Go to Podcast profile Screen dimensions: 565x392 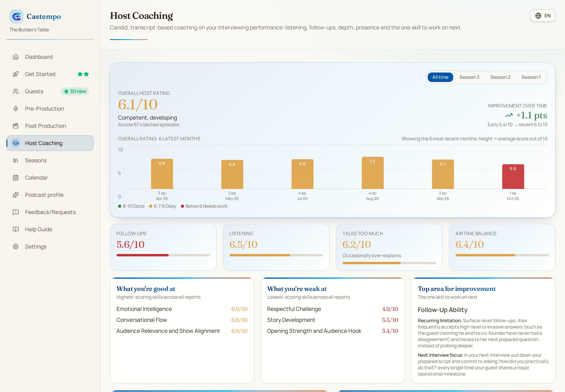point(50,195)
